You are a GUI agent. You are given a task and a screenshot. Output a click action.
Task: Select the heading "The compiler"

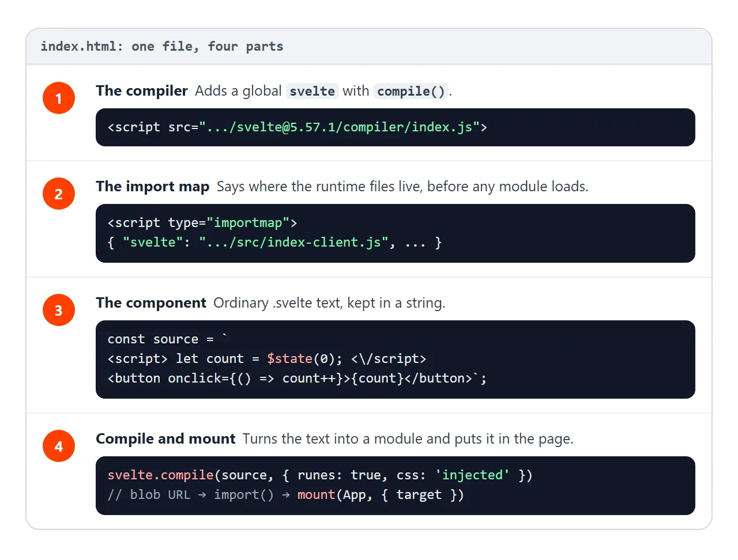click(x=142, y=90)
